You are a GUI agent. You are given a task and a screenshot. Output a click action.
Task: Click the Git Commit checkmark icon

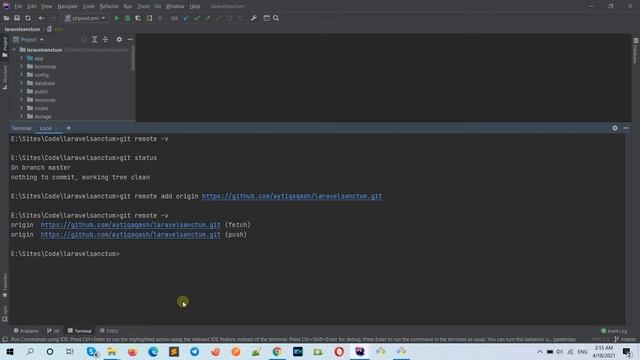(x=197, y=18)
